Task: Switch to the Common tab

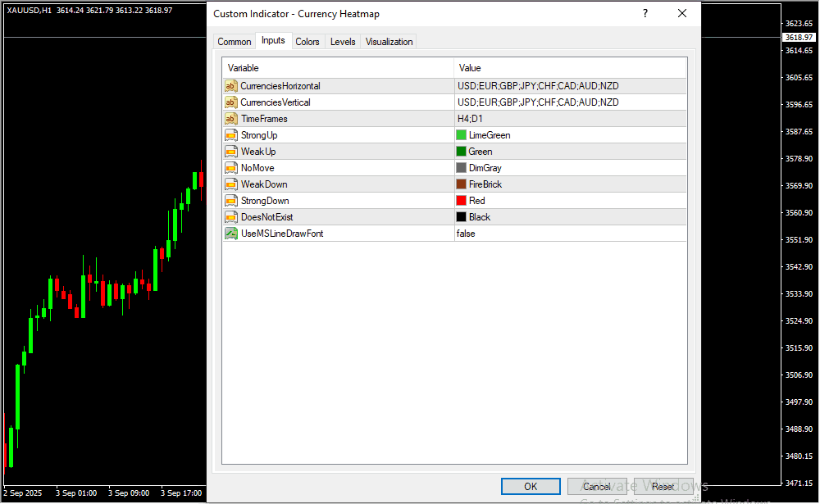Action: (235, 42)
